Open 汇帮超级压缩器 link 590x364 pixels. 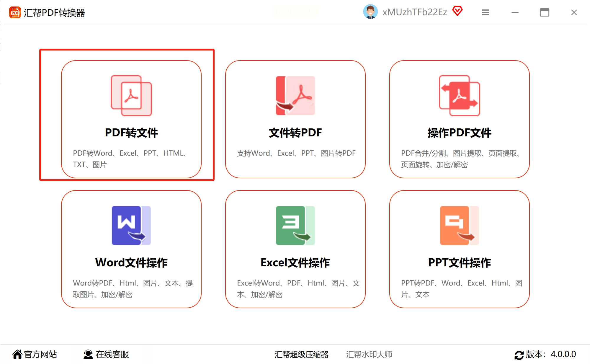pos(301,354)
